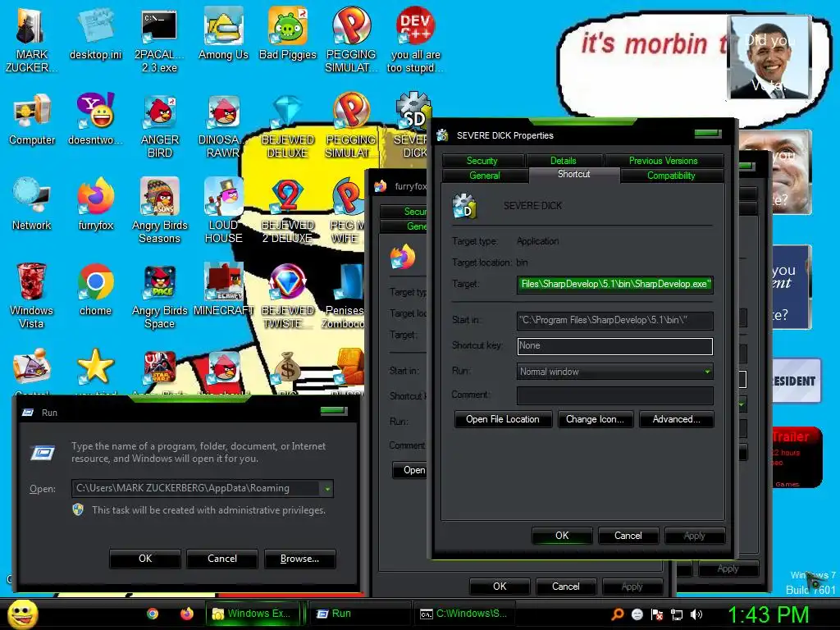Viewport: 840px width, 630px height.
Task: Open the MARK ZUCKER folder icon
Action: pos(32,40)
